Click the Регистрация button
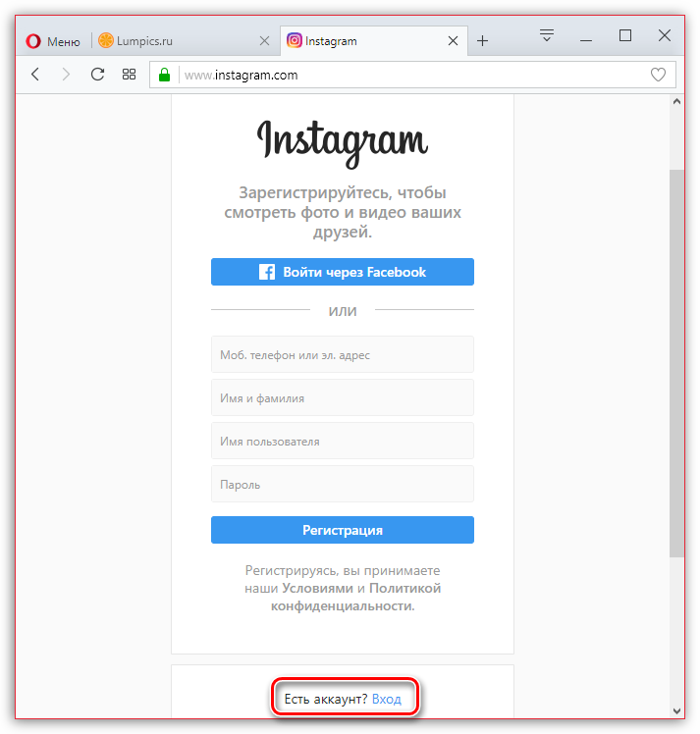 pyautogui.click(x=343, y=530)
